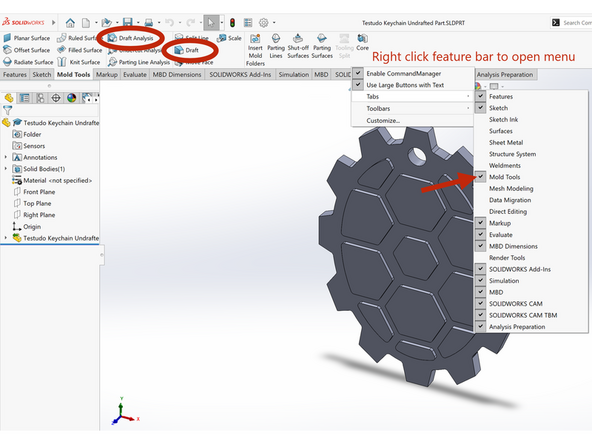Viewport: 592px width, 444px height.
Task: Switch to the Markup tab
Action: (x=107, y=74)
